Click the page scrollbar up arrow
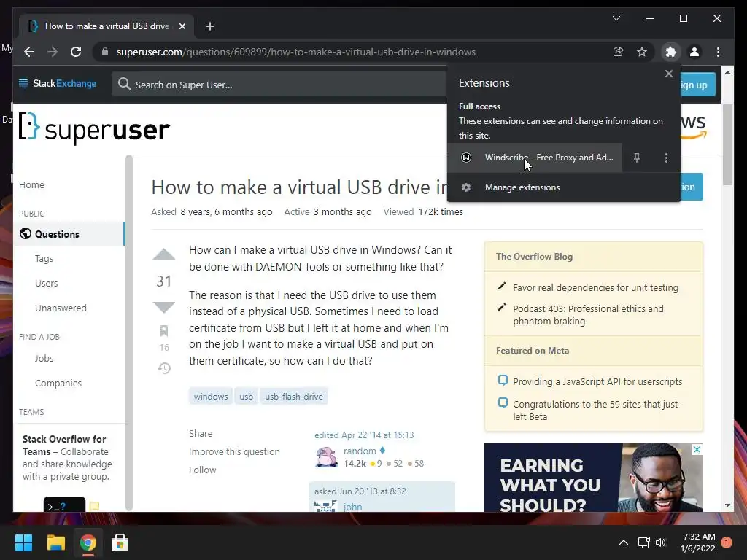The width and height of the screenshot is (747, 560). [727, 72]
